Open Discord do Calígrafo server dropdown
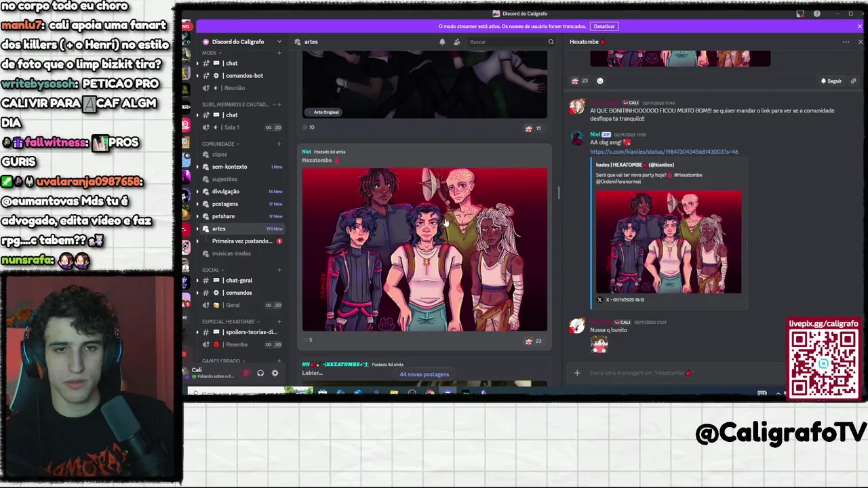868x488 pixels. (x=243, y=42)
